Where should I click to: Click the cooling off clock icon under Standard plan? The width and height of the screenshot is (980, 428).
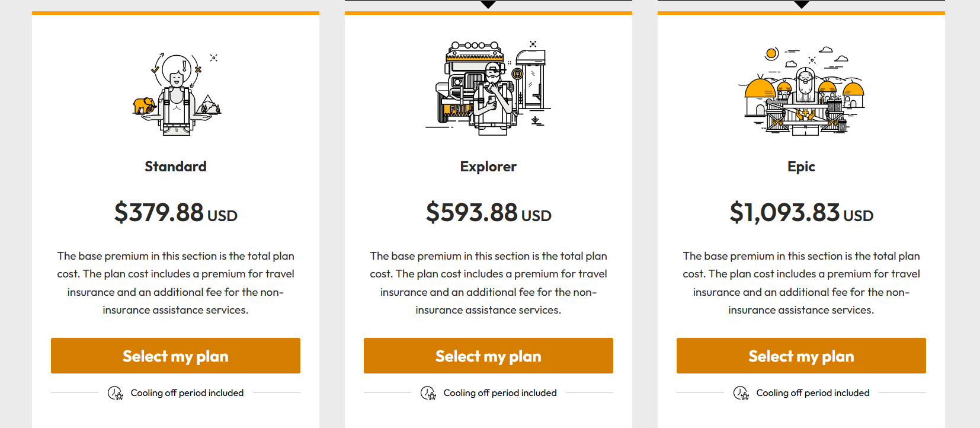pyautogui.click(x=115, y=392)
